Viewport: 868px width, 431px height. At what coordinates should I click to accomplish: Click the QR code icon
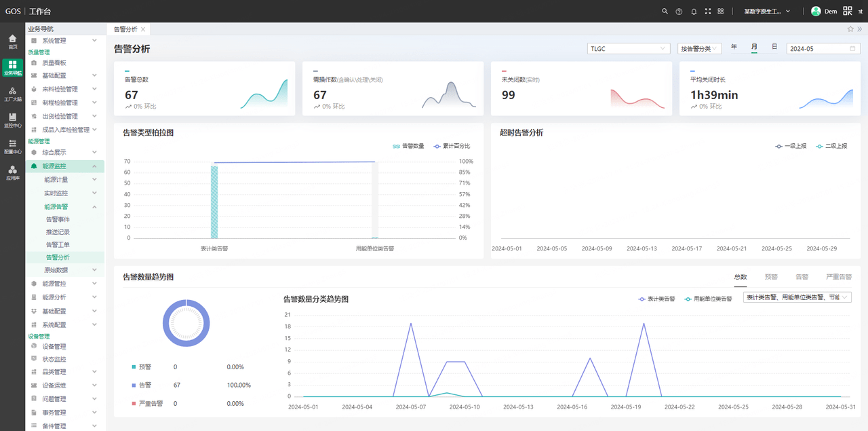click(848, 11)
